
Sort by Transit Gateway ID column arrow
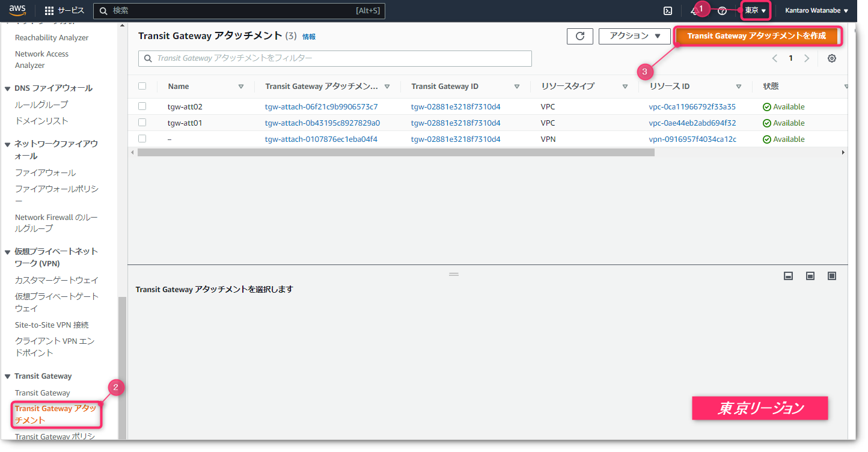[517, 87]
